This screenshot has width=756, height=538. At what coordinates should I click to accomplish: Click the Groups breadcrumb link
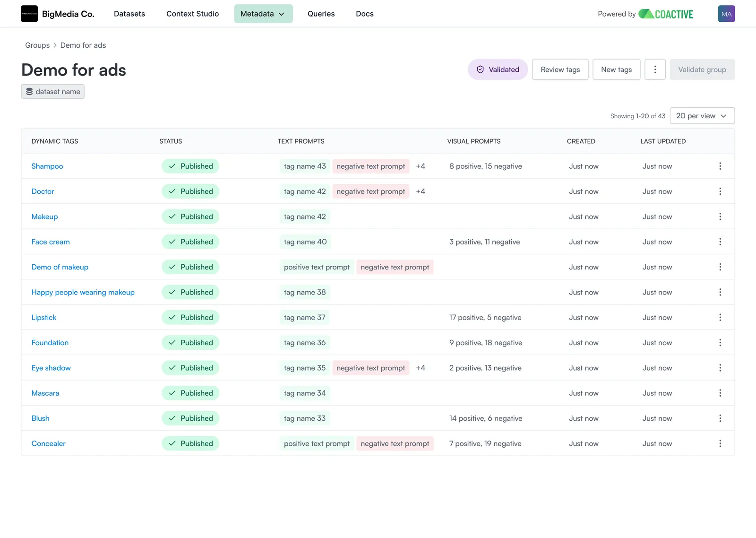[x=37, y=45]
